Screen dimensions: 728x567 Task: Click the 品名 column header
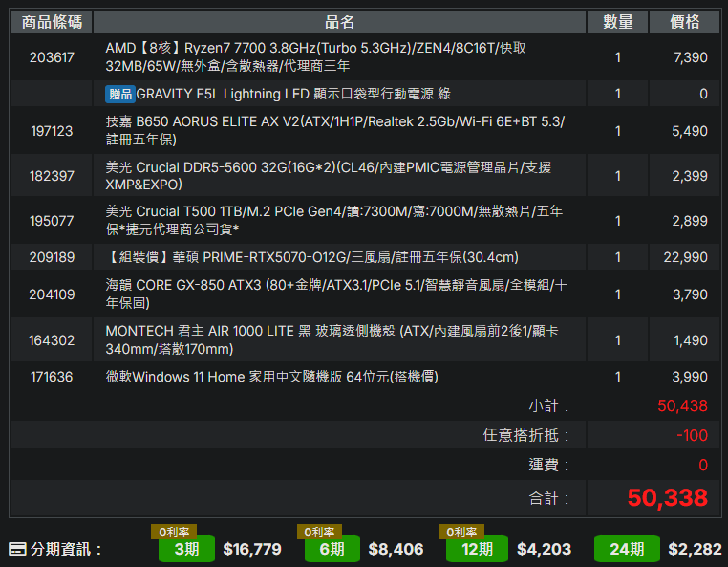pyautogui.click(x=339, y=21)
